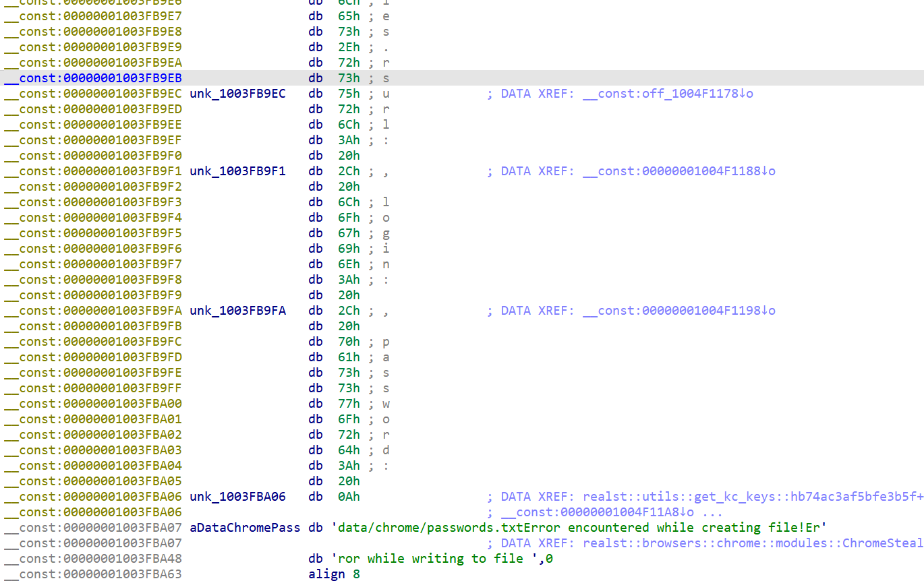Click the down-arrow icon after __const:00000001004F1198

[766, 310]
